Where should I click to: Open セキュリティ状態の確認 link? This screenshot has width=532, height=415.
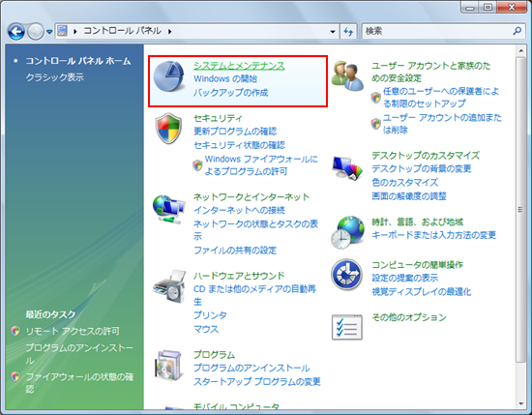pos(239,145)
